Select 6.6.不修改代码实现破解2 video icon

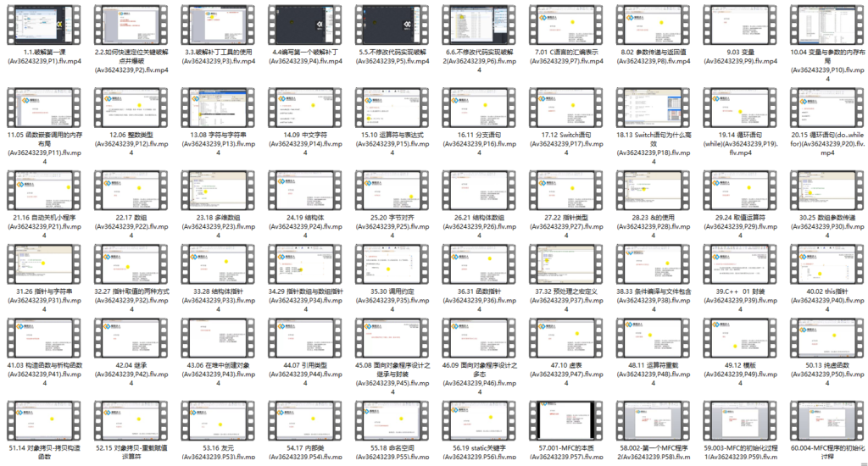pyautogui.click(x=480, y=25)
